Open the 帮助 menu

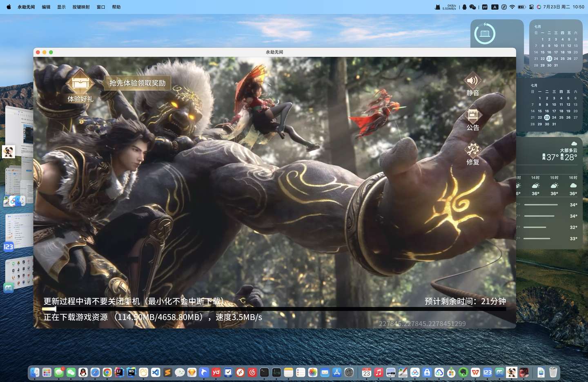pos(116,7)
